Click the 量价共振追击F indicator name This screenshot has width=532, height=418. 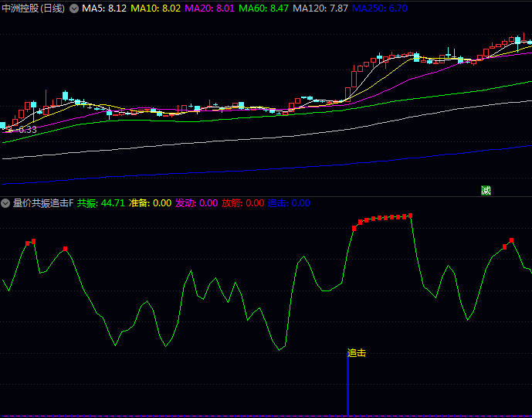42,203
